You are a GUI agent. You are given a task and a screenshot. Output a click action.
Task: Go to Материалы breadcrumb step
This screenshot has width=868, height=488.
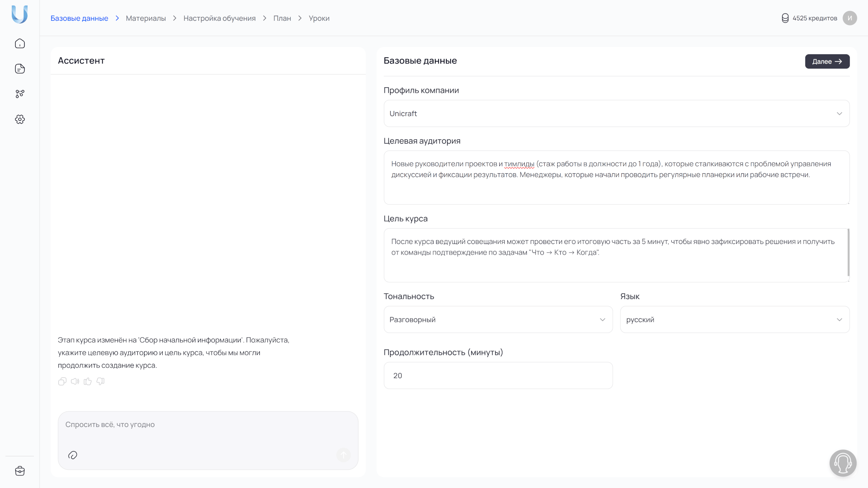(x=146, y=18)
